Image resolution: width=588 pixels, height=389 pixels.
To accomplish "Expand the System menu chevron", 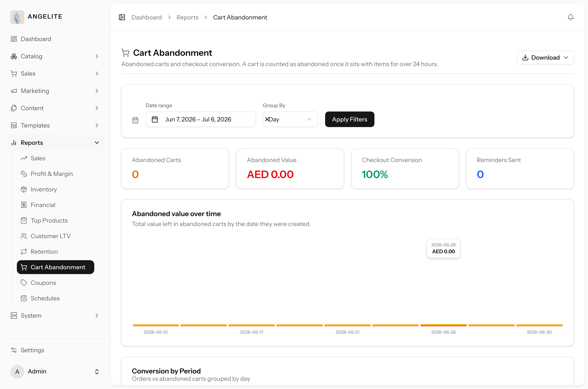I will pos(97,316).
